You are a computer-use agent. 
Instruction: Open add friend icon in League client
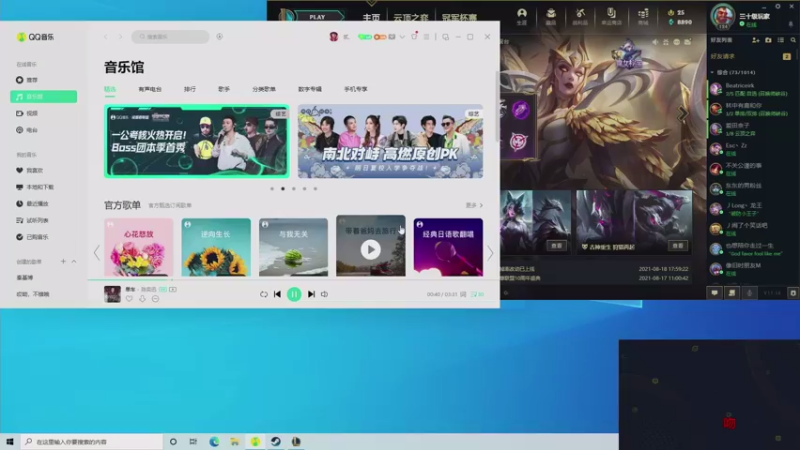(756, 40)
